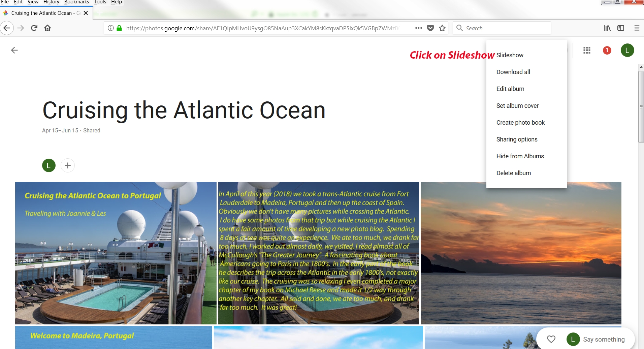Bookmark this page with the star
Viewport: 644px width, 349px height.
click(x=442, y=28)
